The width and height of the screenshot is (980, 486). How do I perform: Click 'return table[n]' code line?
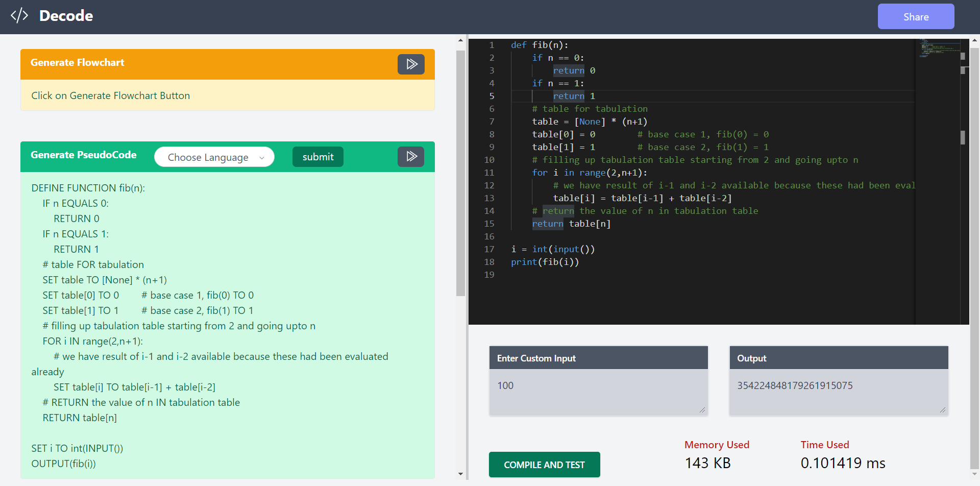[x=571, y=224]
